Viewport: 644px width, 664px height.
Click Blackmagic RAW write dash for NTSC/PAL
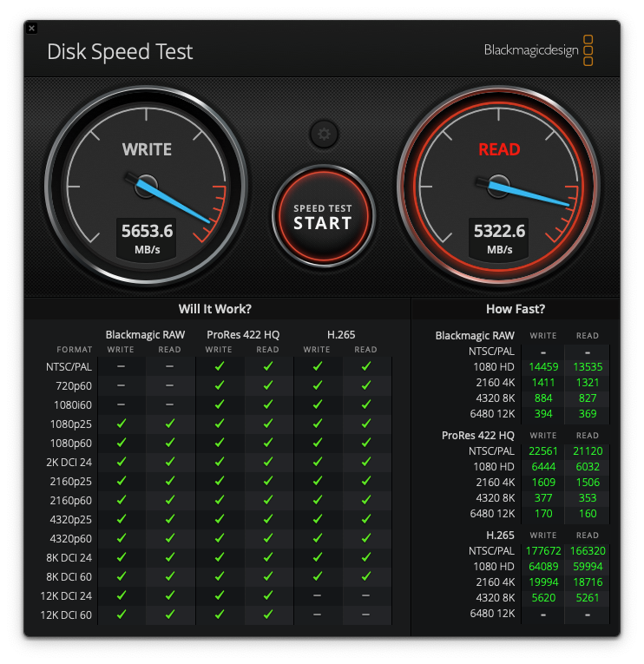pos(122,366)
